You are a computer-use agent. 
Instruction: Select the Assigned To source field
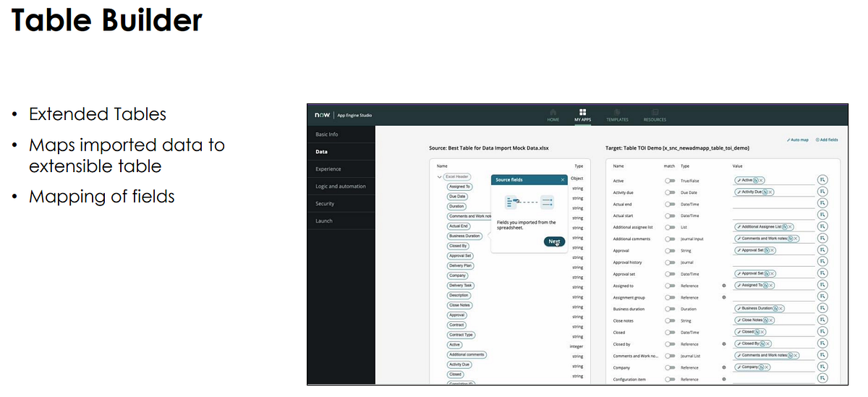coord(459,187)
